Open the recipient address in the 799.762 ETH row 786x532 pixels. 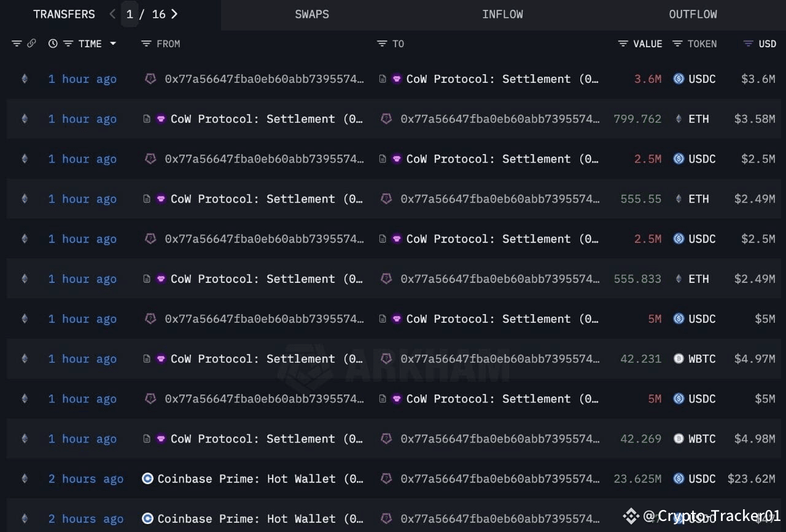(x=500, y=118)
